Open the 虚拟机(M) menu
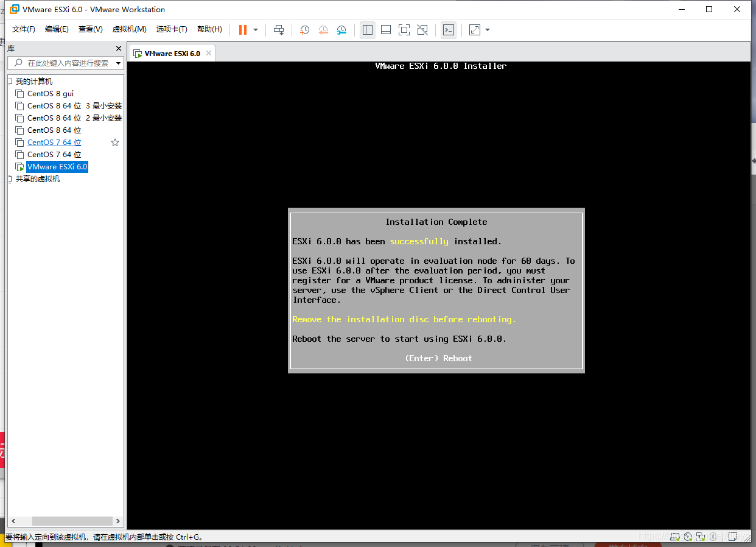756x547 pixels. pos(129,29)
